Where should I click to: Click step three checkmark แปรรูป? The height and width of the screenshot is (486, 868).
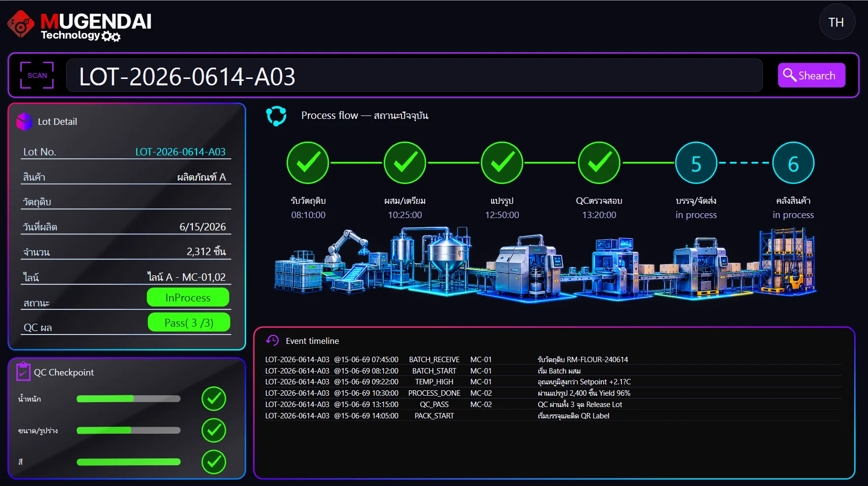click(x=502, y=163)
